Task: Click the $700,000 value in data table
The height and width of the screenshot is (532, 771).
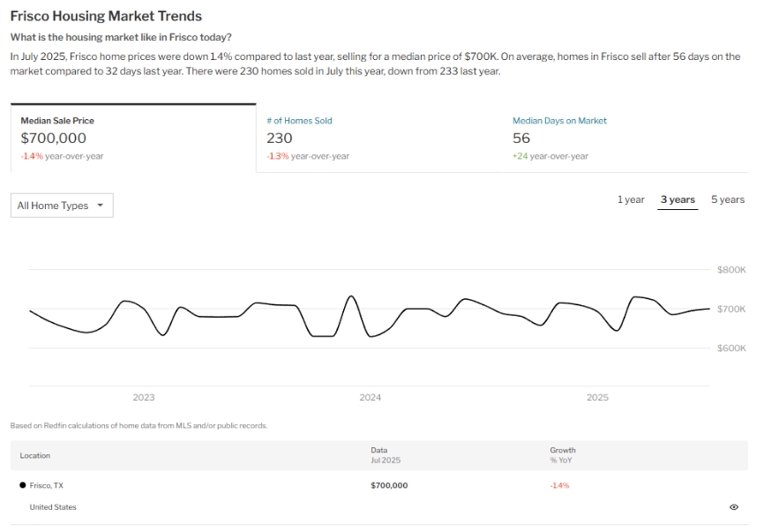Action: pos(389,485)
